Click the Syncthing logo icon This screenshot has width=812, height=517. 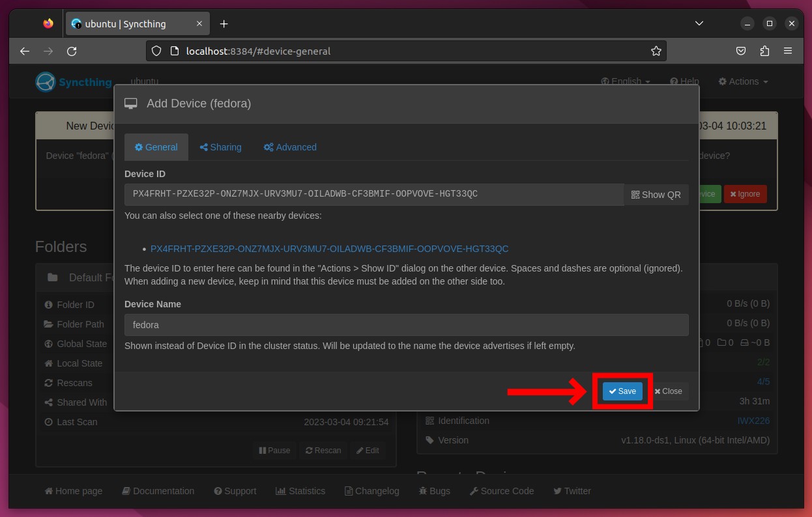pos(46,82)
